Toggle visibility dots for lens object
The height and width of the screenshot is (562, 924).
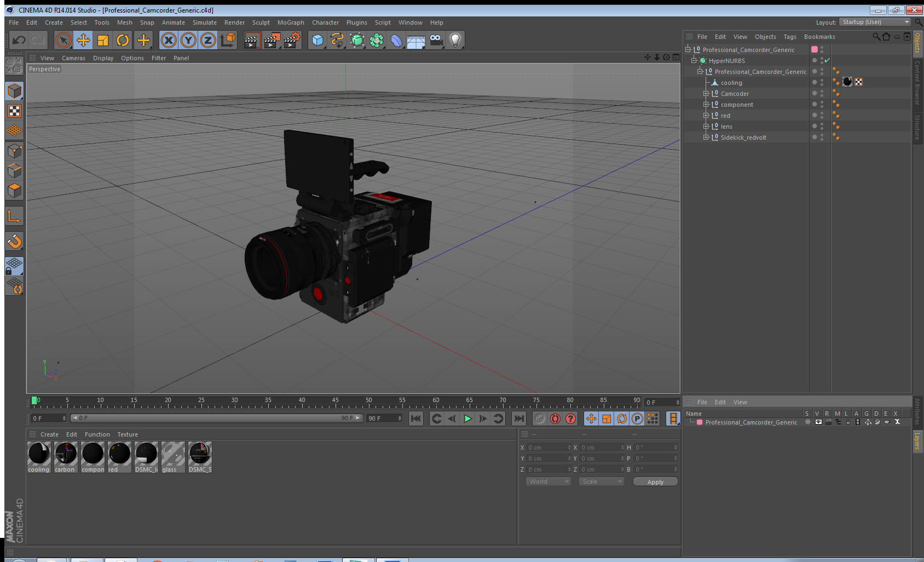822,126
